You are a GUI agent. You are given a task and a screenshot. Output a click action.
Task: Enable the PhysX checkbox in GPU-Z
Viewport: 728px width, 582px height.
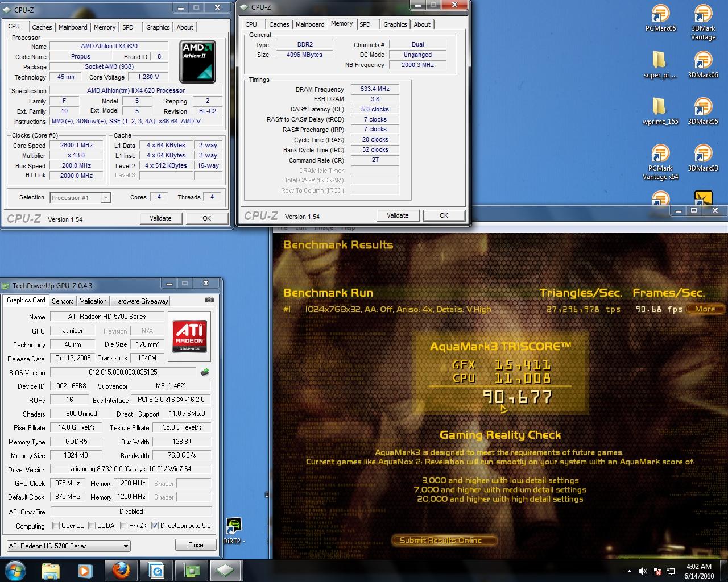[123, 526]
